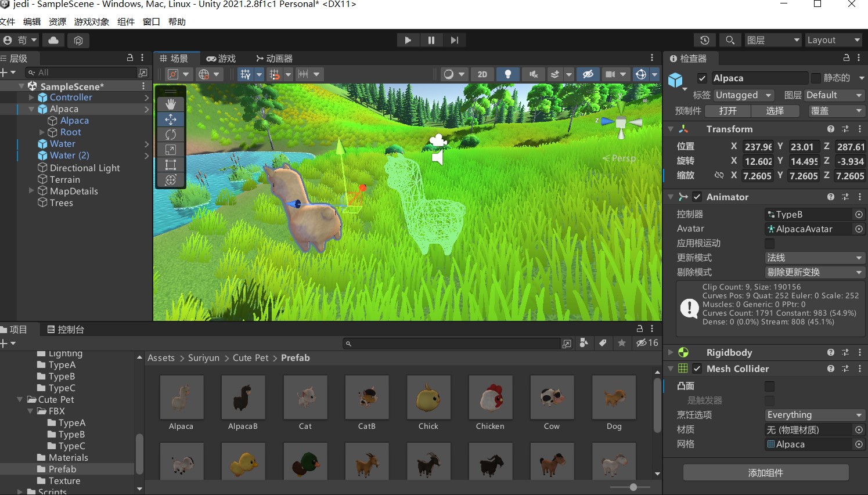This screenshot has height=495, width=868.
Task: Toggle scene view lighting with the bulb icon
Action: (x=508, y=74)
